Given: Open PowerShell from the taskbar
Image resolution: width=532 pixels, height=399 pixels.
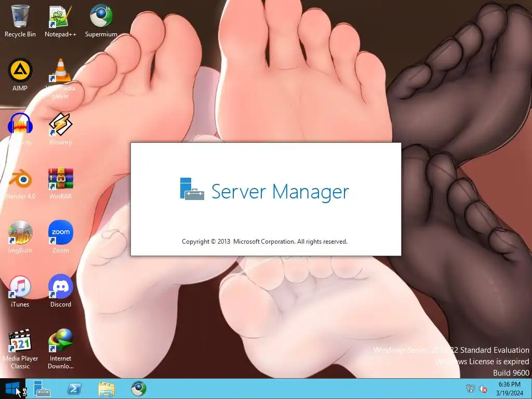Looking at the screenshot, I should click(x=74, y=389).
